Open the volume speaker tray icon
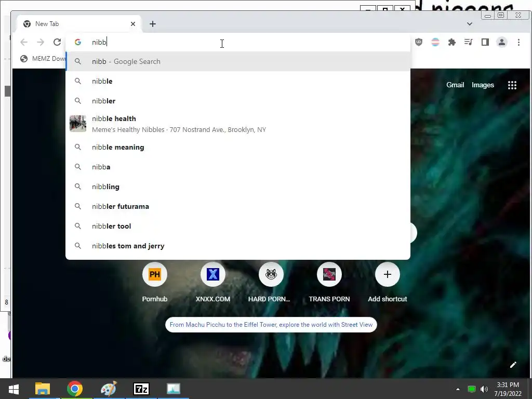Image resolution: width=532 pixels, height=399 pixels. (484, 389)
